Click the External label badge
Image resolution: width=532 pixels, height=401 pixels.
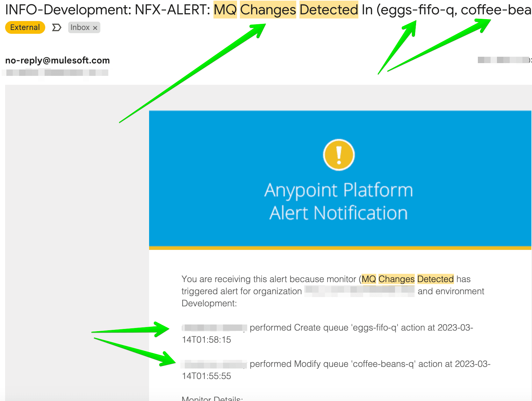coord(25,27)
